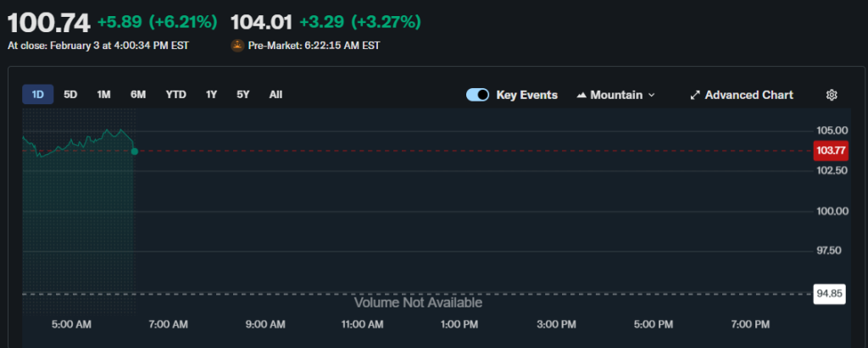Click the +5.89 (+6.21%) change text

click(x=157, y=22)
